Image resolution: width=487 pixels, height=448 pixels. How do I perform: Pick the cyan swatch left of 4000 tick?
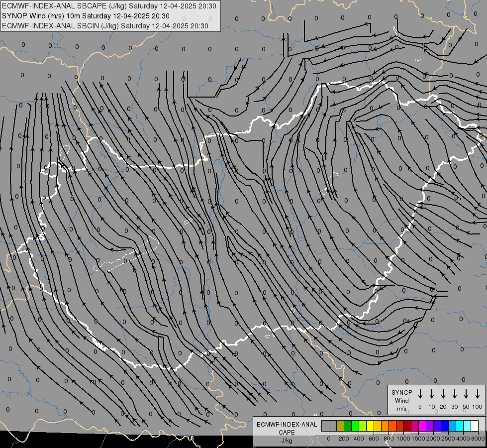pos(459,426)
